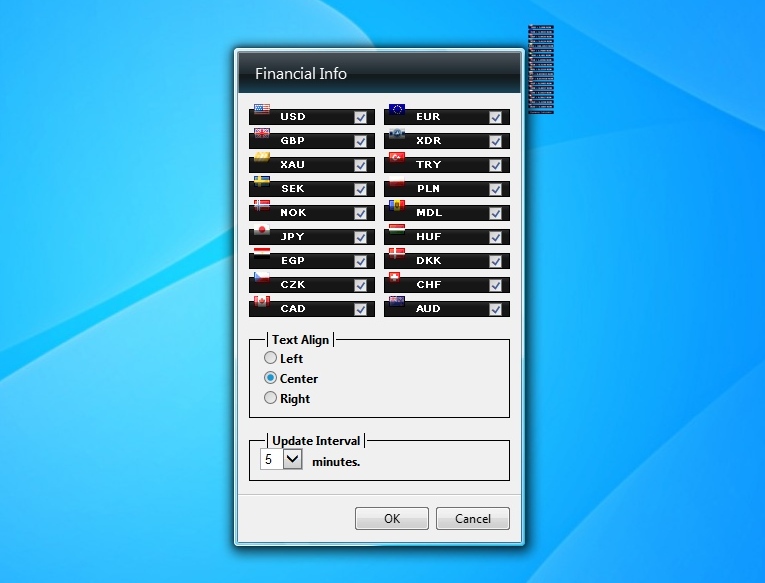Click the Update Interval group label
Viewport: 765px width, 583px height.
point(316,441)
